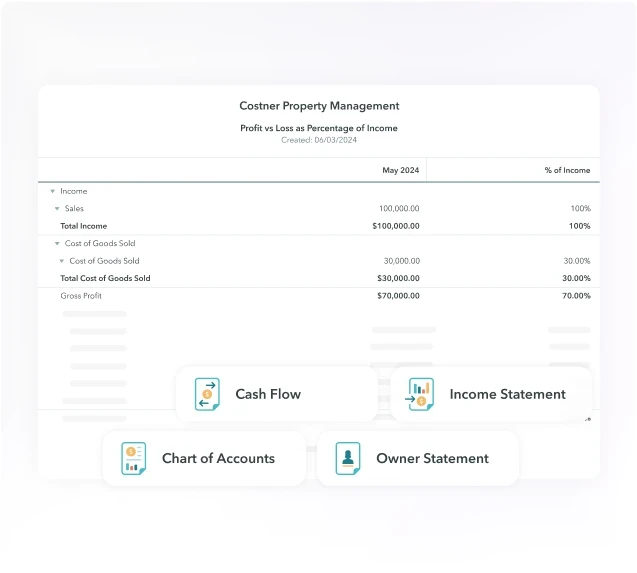Collapse the Income section arrow
This screenshot has height=573, width=637.
52,191
